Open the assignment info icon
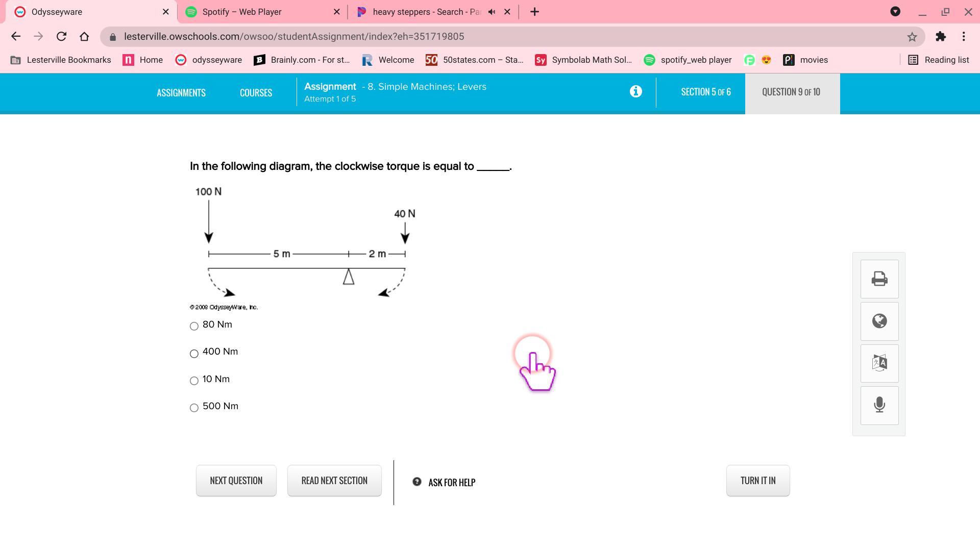This screenshot has width=980, height=551. pyautogui.click(x=635, y=92)
